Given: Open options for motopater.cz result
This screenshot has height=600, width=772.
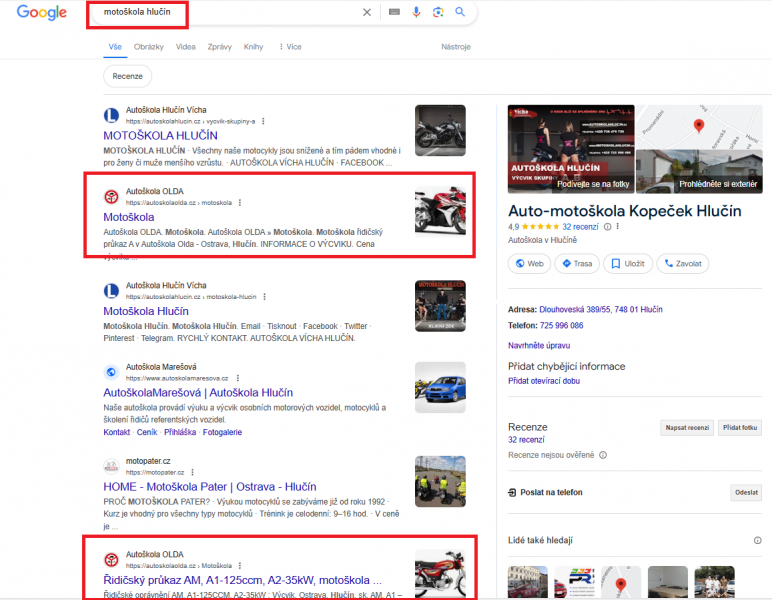Looking at the screenshot, I should pos(193,473).
